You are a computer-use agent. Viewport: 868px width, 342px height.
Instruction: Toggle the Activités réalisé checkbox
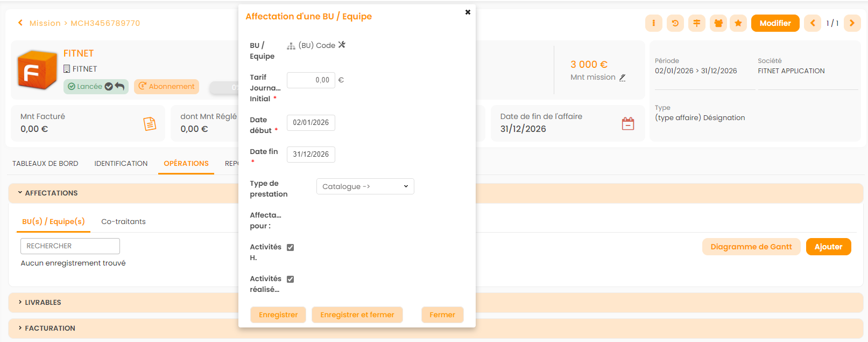pyautogui.click(x=290, y=279)
